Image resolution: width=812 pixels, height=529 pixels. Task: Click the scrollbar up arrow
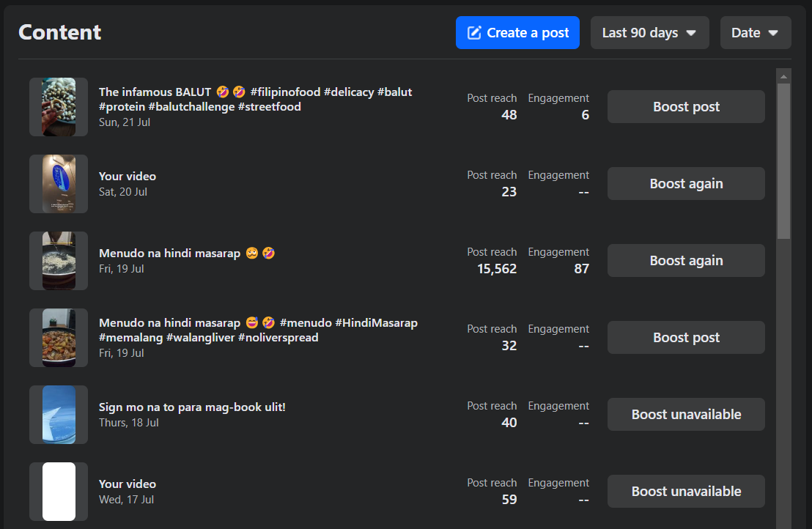tap(783, 76)
